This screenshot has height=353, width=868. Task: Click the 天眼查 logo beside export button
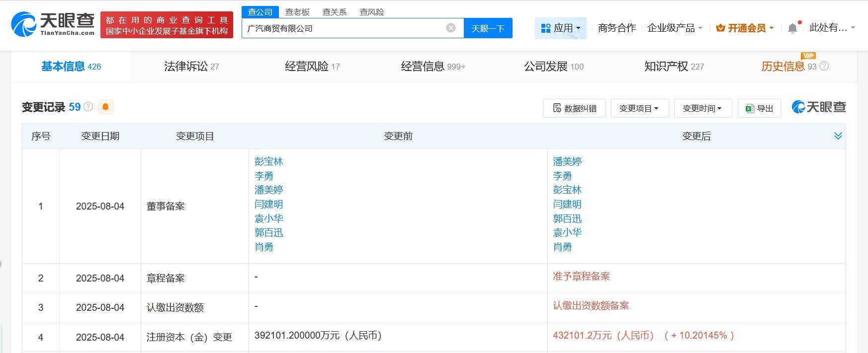[818, 107]
